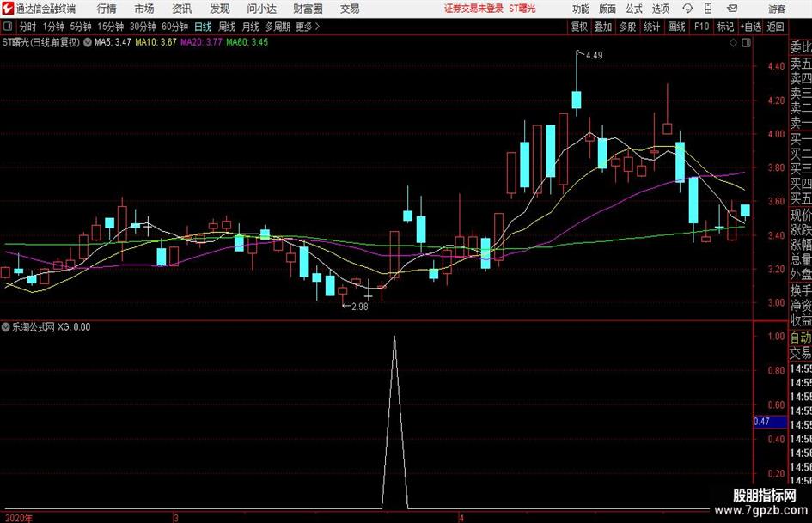Open the 功能 menu
Image resolution: width=812 pixels, height=523 pixels.
(581, 9)
